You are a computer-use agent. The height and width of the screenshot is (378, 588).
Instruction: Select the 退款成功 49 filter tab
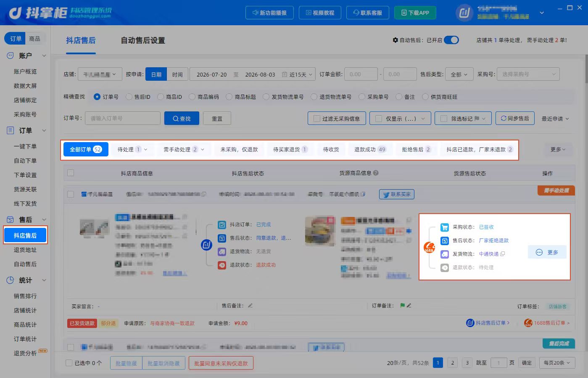coord(370,149)
